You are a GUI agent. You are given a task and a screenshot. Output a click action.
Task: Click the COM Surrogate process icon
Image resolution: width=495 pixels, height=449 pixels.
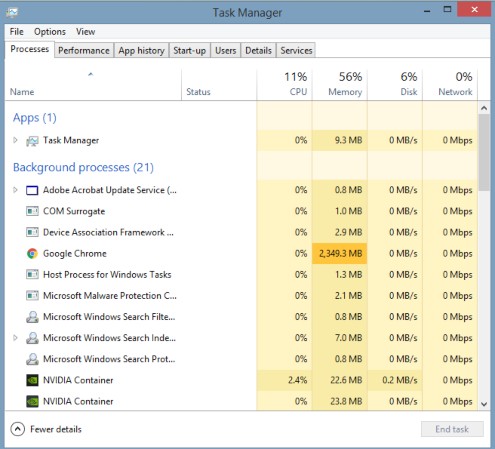coord(32,211)
